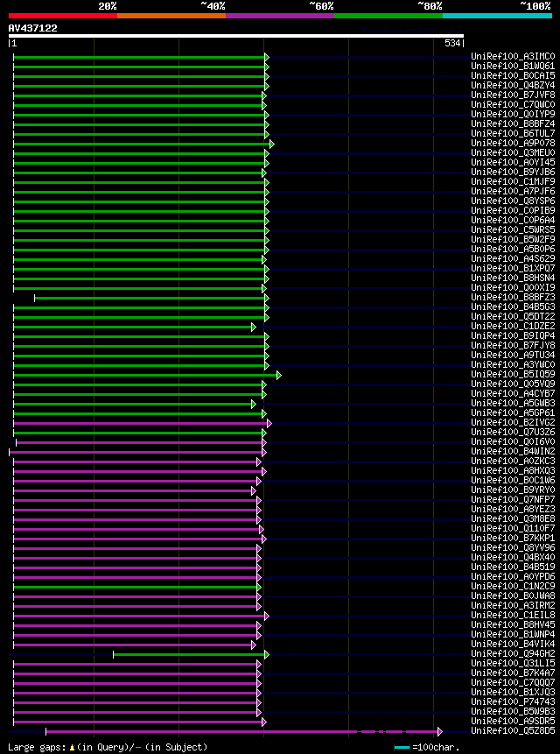Click the cyan ~100% identity color bar
Image resolution: width=560 pixels, height=754 pixels.
click(498, 16)
